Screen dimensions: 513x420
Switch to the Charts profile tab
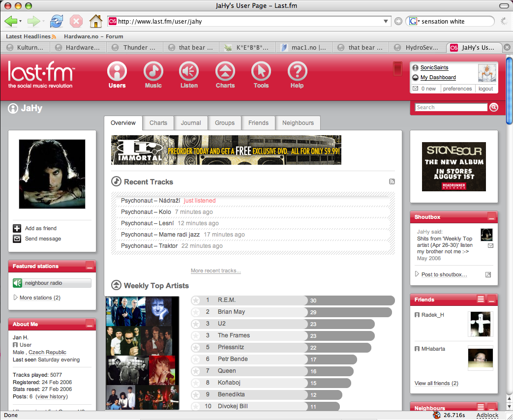[158, 123]
